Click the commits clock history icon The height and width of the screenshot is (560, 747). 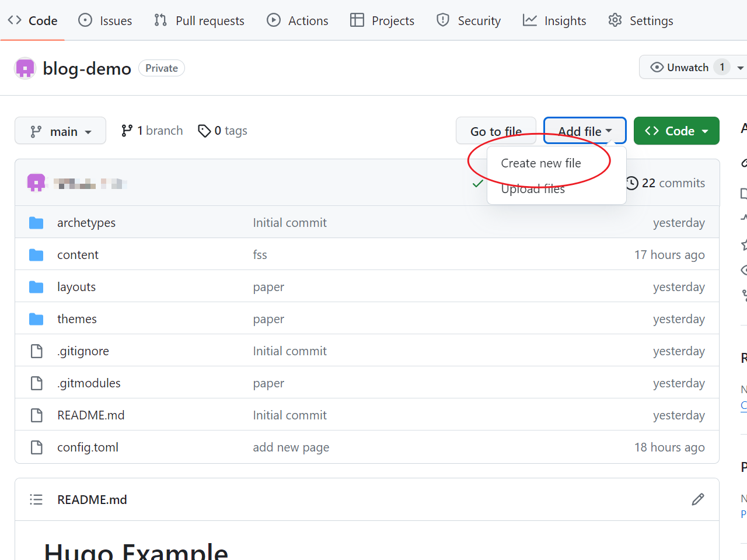pos(632,183)
